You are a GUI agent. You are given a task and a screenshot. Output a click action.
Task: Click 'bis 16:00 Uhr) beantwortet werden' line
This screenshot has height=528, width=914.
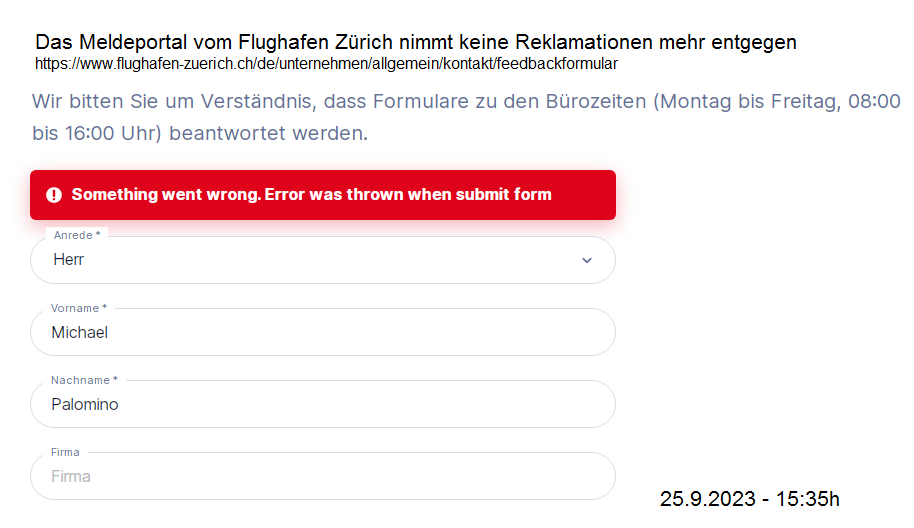tap(200, 132)
